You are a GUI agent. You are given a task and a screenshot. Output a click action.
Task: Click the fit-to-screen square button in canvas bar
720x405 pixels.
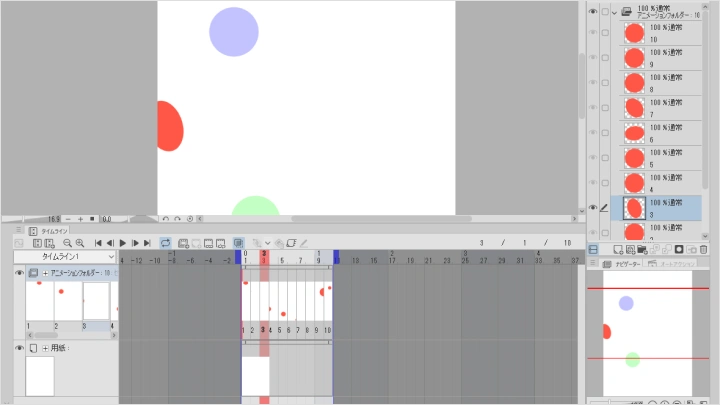pos(92,219)
